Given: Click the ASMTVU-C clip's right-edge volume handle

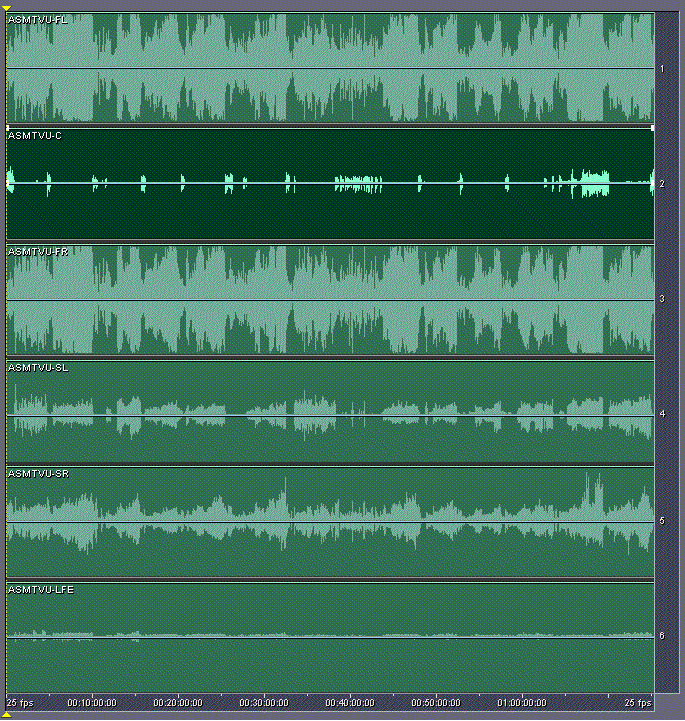Looking at the screenshot, I should point(653,183).
